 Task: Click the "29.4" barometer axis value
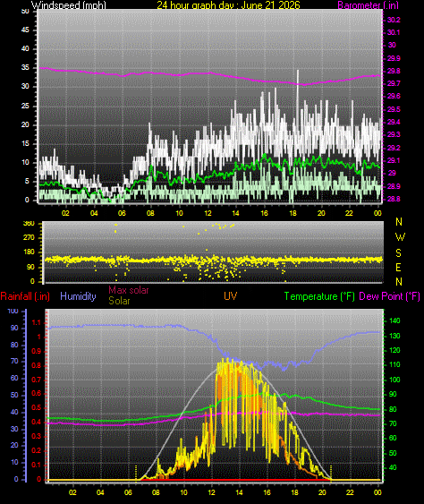point(394,122)
